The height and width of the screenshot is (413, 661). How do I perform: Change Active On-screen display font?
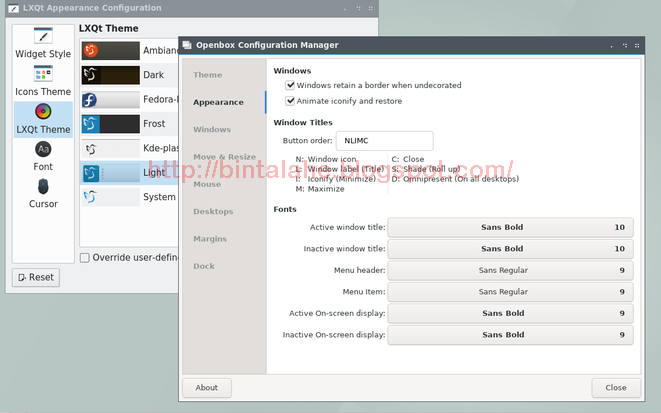pyautogui.click(x=511, y=313)
